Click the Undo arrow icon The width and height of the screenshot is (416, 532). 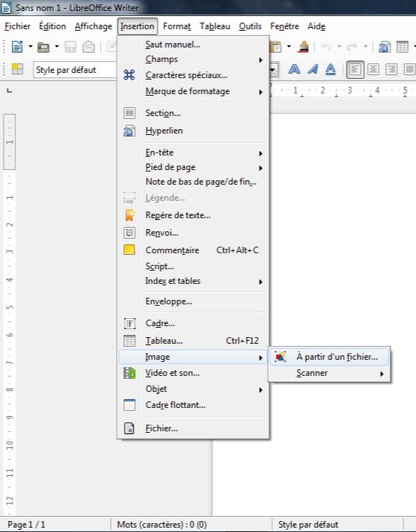[x=326, y=47]
